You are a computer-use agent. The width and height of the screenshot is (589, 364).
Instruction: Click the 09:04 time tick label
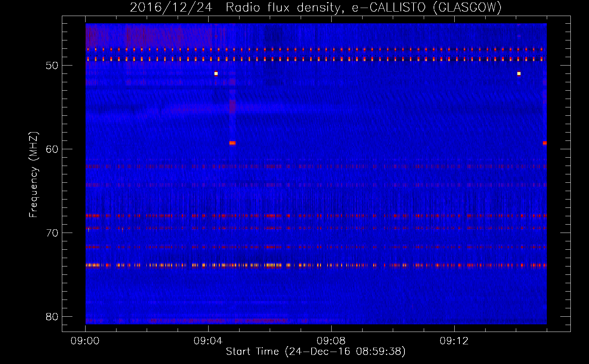click(x=208, y=341)
